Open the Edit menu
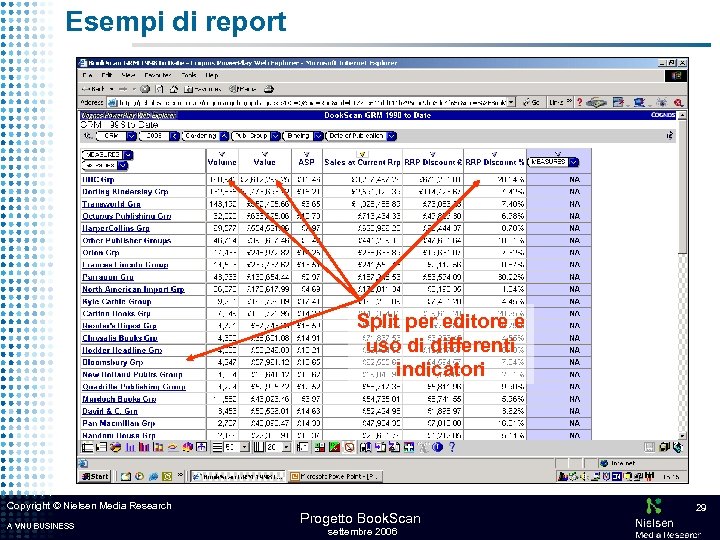This screenshot has width=720, height=540. [x=107, y=75]
